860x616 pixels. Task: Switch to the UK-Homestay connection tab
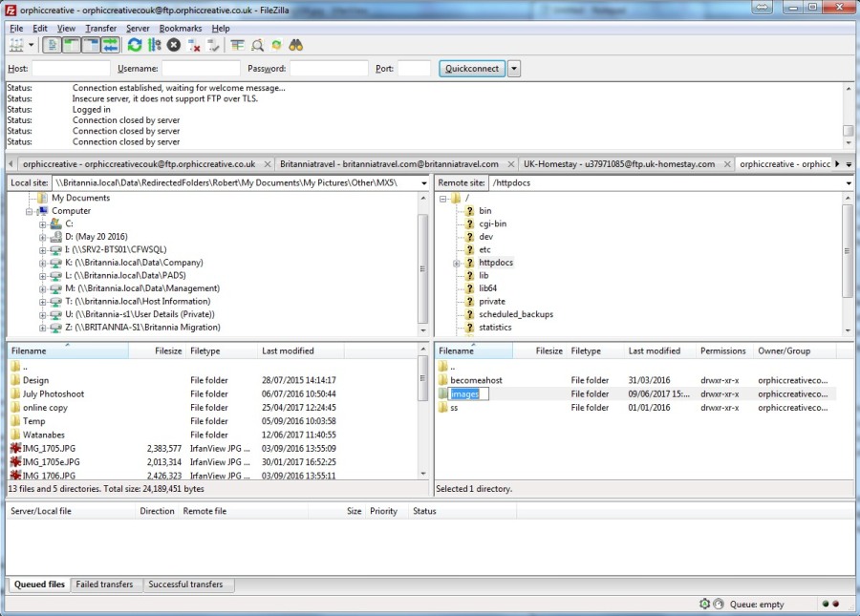[619, 164]
